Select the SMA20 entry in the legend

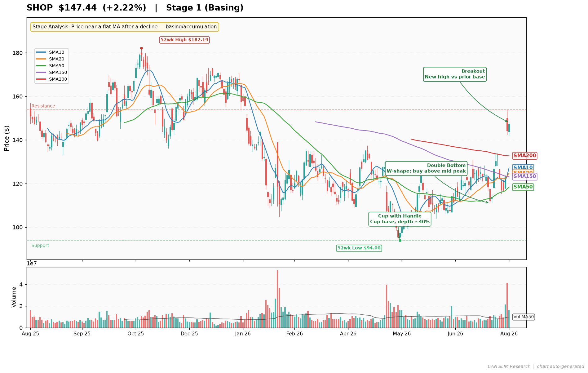pos(52,59)
